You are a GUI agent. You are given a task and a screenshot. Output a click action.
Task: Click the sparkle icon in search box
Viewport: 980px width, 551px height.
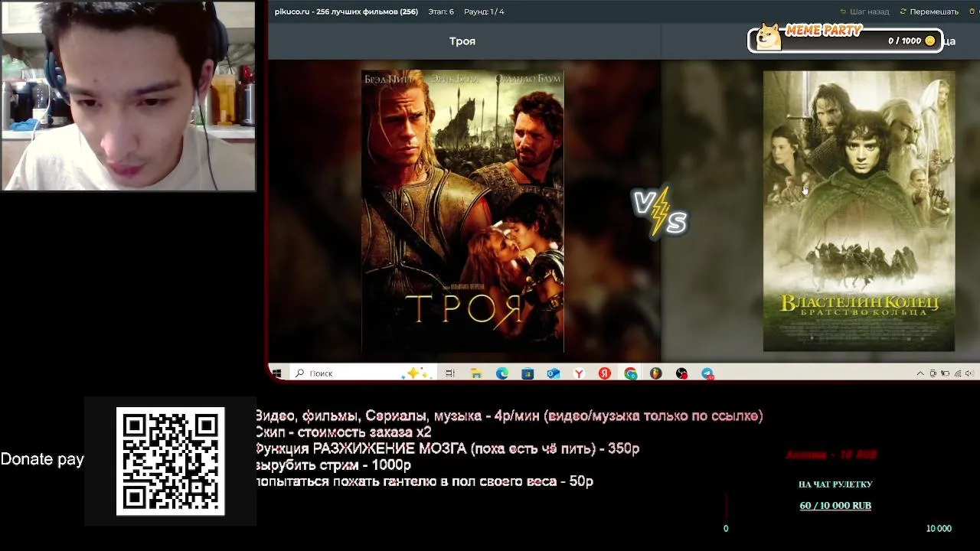point(418,373)
